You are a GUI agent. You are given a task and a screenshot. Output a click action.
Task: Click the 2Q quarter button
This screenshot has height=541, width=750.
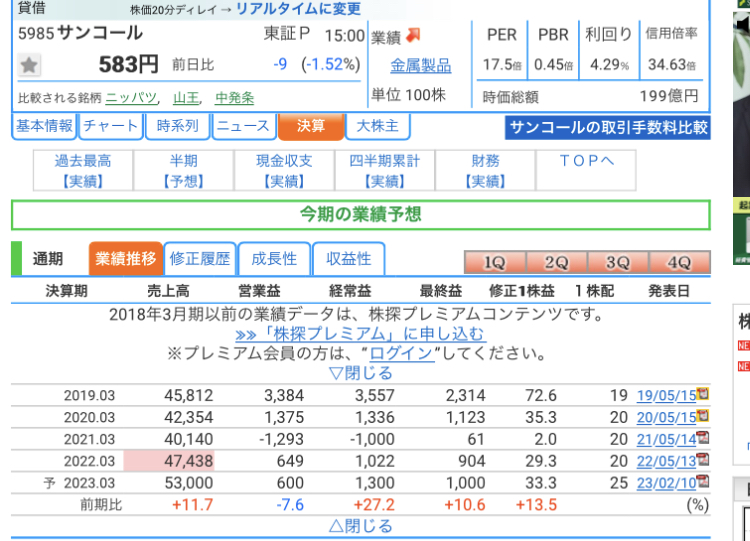pyautogui.click(x=556, y=262)
